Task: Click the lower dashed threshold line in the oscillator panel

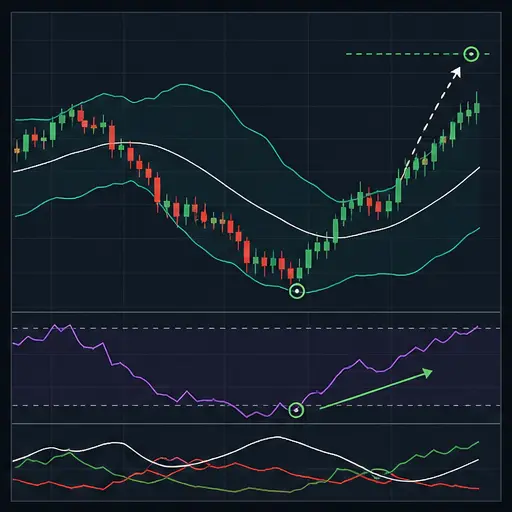Action: pos(256,406)
